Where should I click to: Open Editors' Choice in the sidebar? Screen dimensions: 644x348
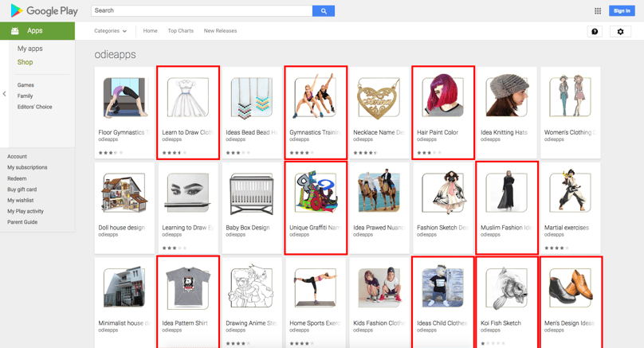click(x=35, y=107)
